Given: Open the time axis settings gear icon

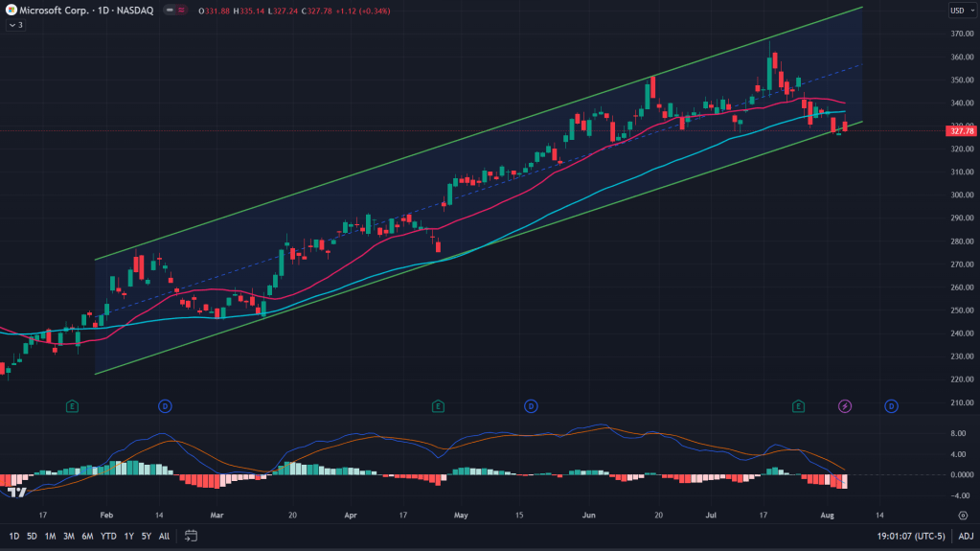Looking at the screenshot, I should click(961, 514).
